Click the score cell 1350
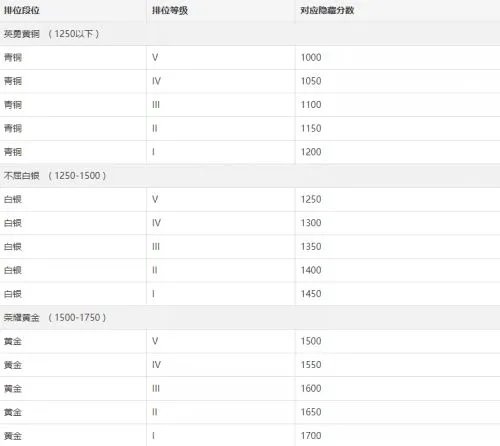500x446 pixels. (311, 247)
